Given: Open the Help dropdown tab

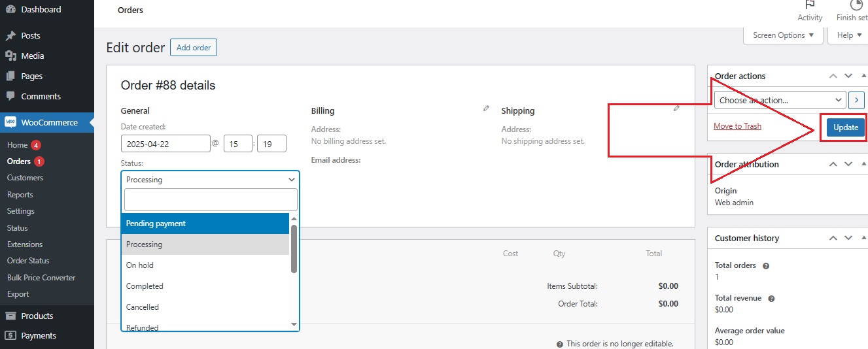Looking at the screenshot, I should [x=848, y=35].
